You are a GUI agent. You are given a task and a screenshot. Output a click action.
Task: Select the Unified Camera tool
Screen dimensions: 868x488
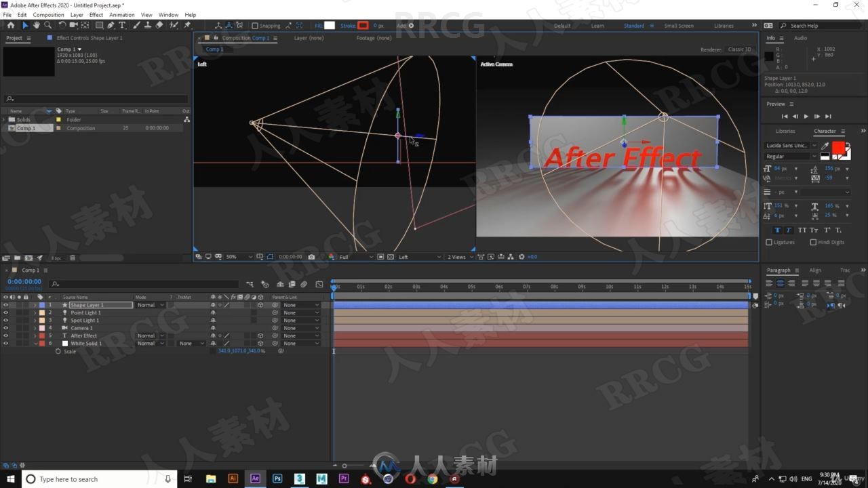74,25
